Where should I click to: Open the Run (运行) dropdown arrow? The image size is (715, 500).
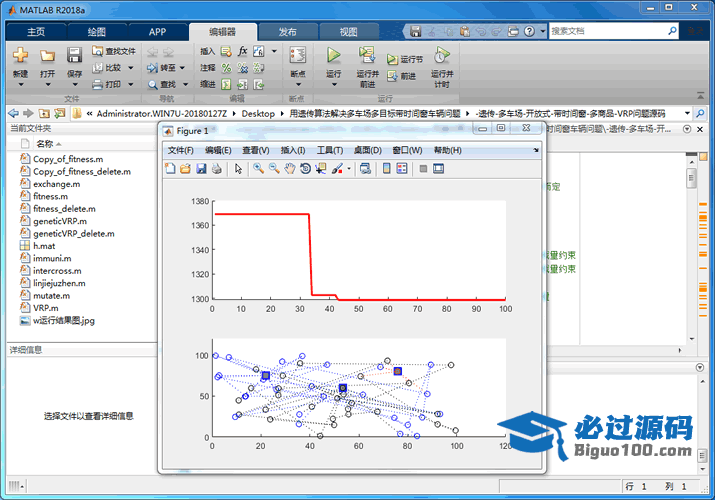click(x=334, y=85)
